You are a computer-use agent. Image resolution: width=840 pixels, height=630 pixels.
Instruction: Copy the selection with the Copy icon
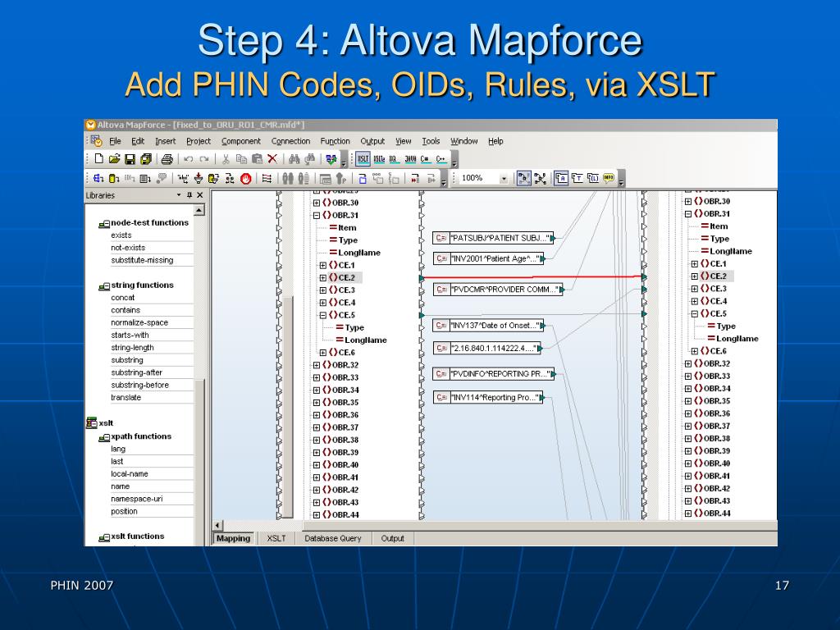pyautogui.click(x=242, y=158)
